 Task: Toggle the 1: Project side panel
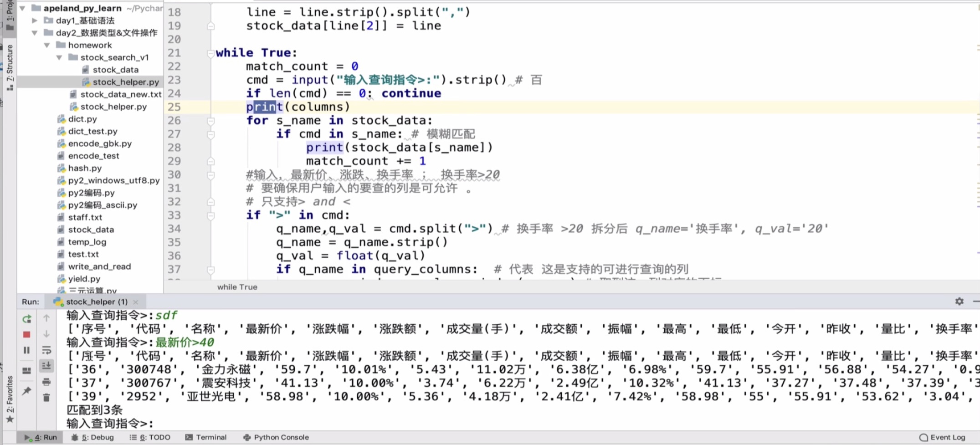(x=9, y=16)
